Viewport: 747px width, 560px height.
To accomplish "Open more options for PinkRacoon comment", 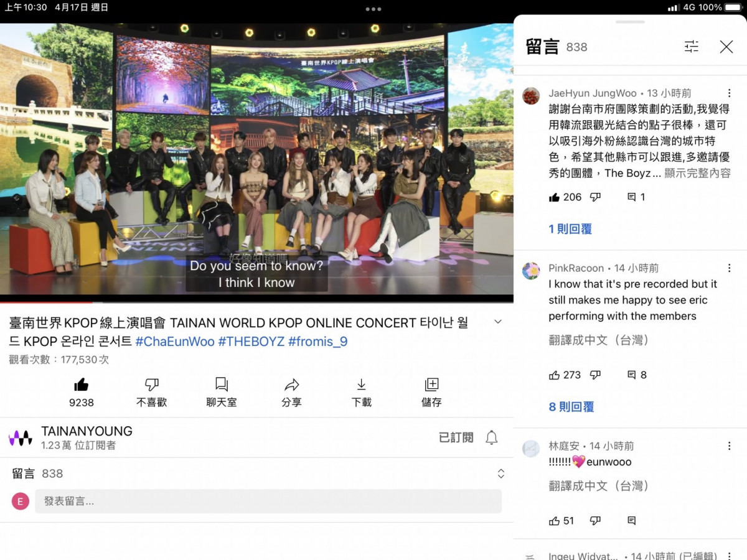I will (x=729, y=268).
